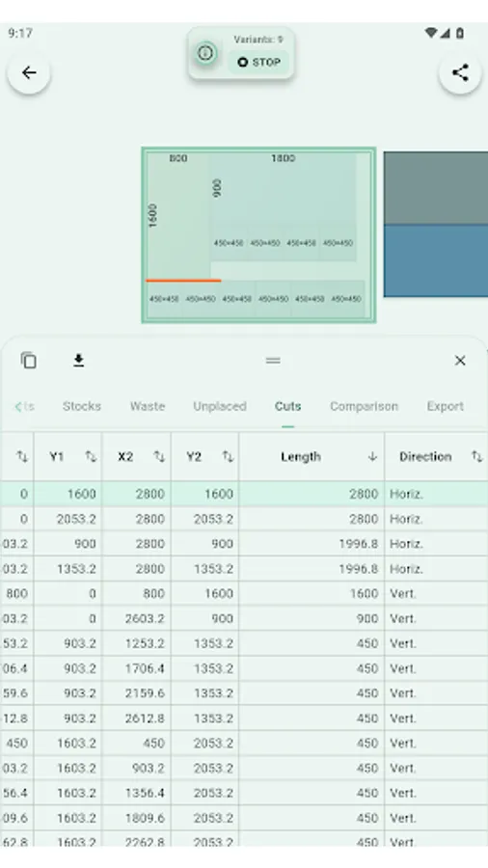488x868 pixels.
Task: Open the info icon beside Variants
Action: click(x=205, y=53)
